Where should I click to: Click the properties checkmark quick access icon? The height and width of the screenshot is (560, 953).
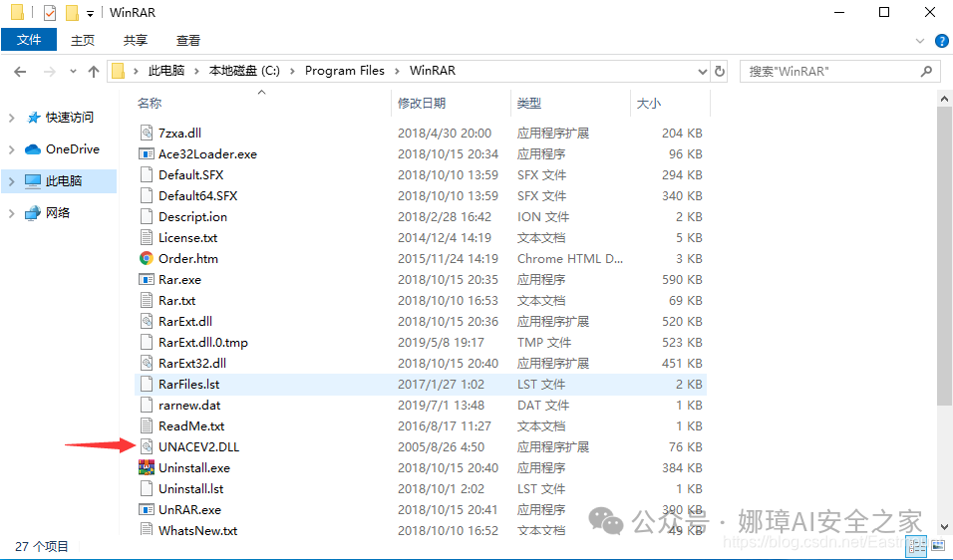(x=50, y=13)
